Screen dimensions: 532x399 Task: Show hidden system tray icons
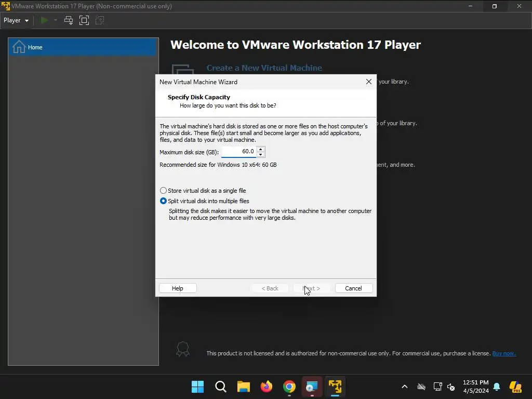pos(404,387)
